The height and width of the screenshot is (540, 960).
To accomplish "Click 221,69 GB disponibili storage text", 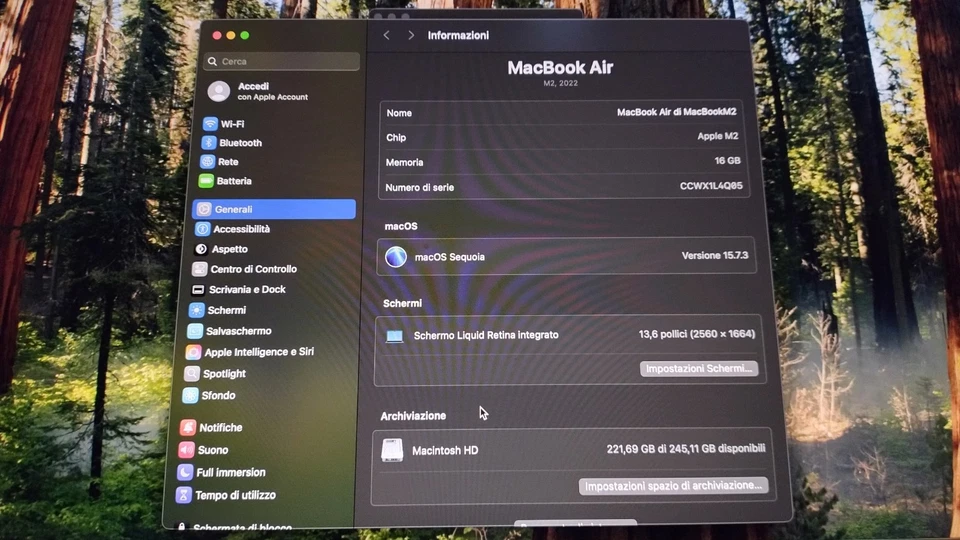I will [686, 449].
